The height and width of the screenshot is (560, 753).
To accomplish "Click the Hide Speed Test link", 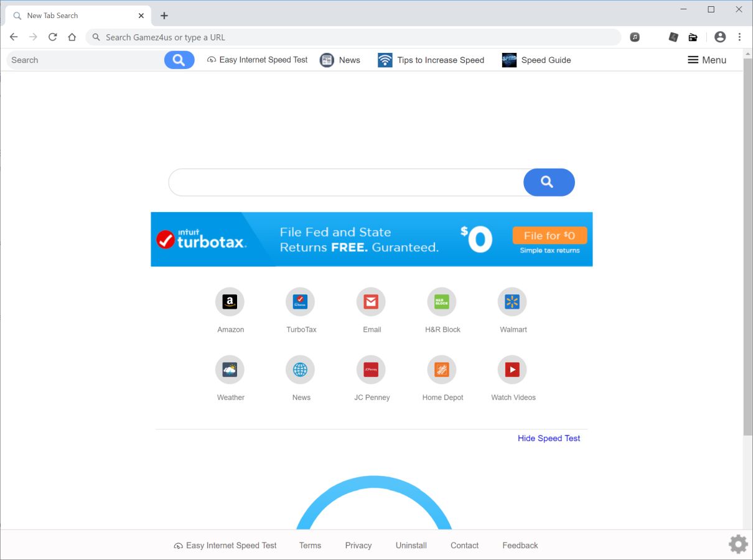I will pos(548,438).
